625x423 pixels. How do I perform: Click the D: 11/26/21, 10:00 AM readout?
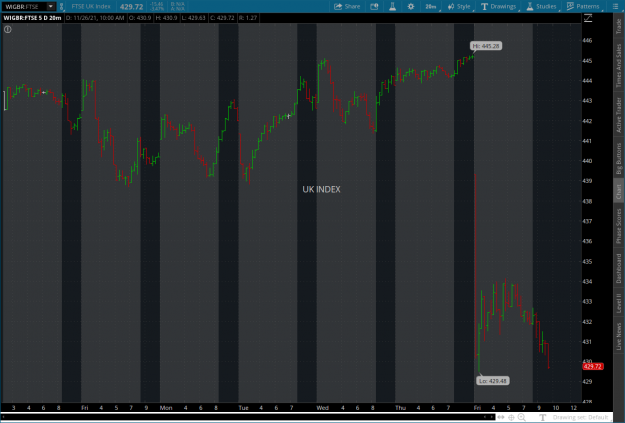pos(95,18)
